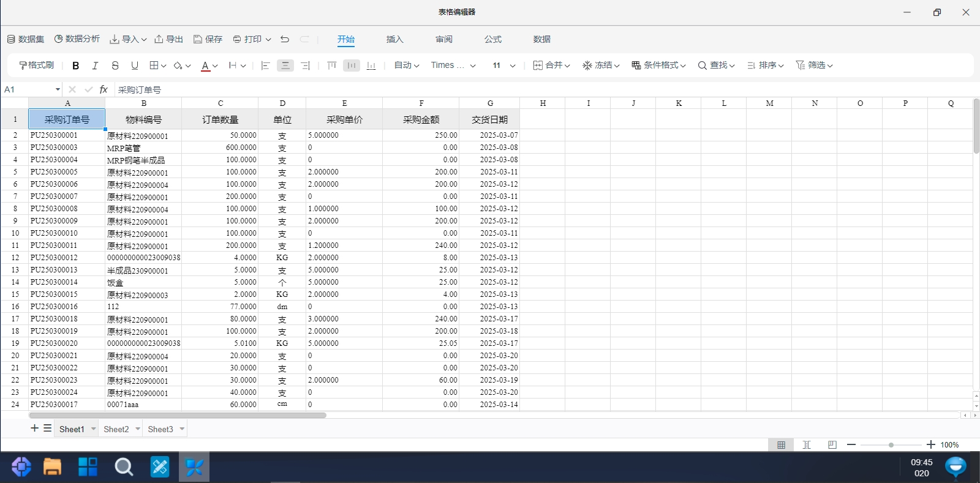This screenshot has height=483, width=980.
Task: Align text to the bottom
Action: click(x=371, y=66)
